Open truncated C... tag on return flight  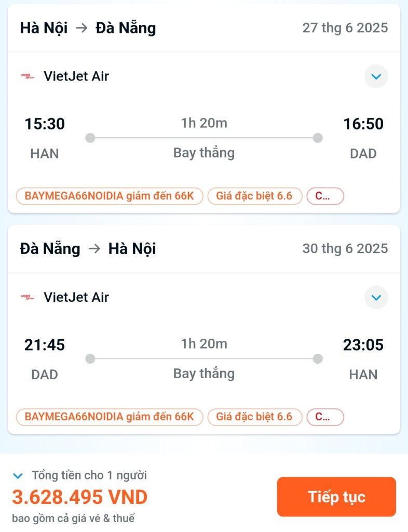tap(325, 417)
